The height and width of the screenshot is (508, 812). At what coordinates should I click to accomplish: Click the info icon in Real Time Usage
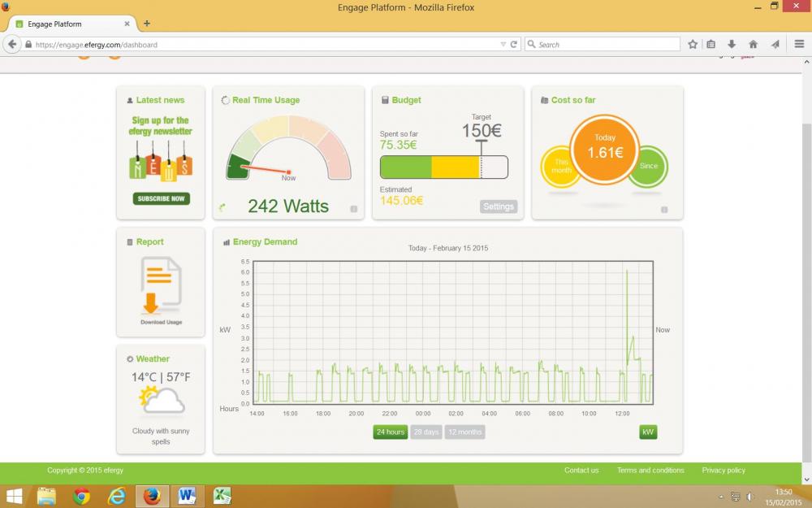click(x=354, y=209)
